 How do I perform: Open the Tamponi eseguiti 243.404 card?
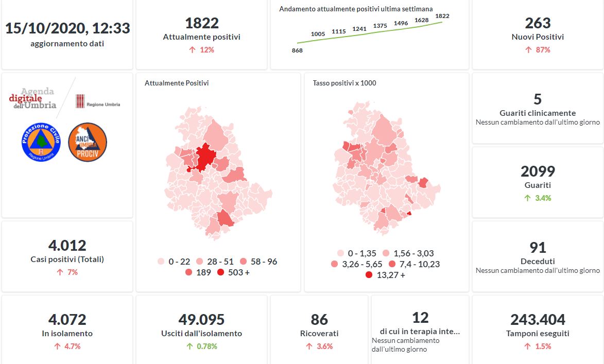click(538, 330)
